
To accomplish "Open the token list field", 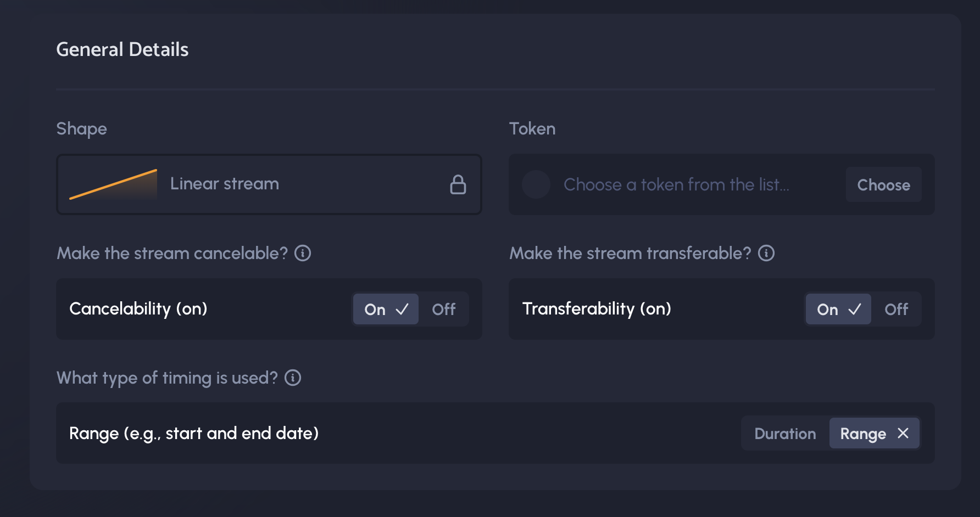I will click(x=676, y=184).
